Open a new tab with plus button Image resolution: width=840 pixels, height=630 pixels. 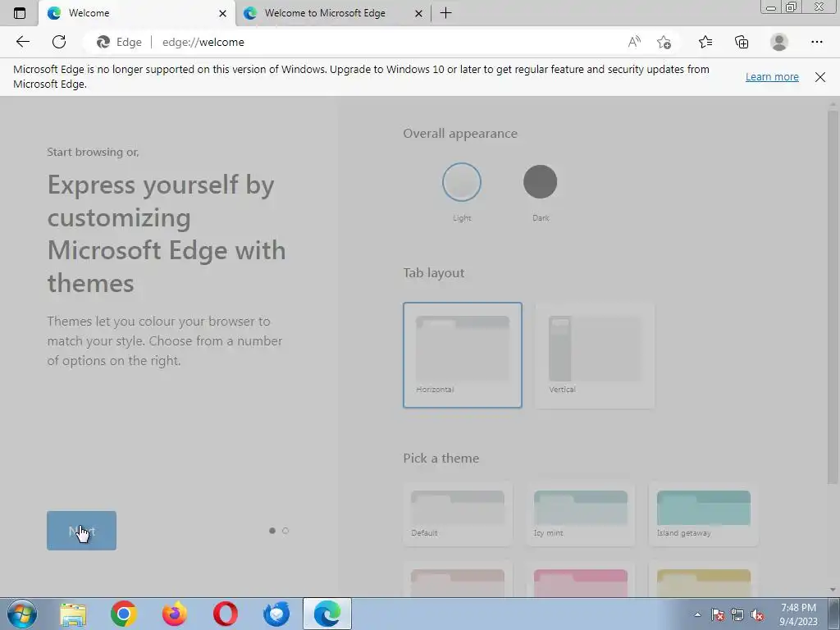point(445,13)
